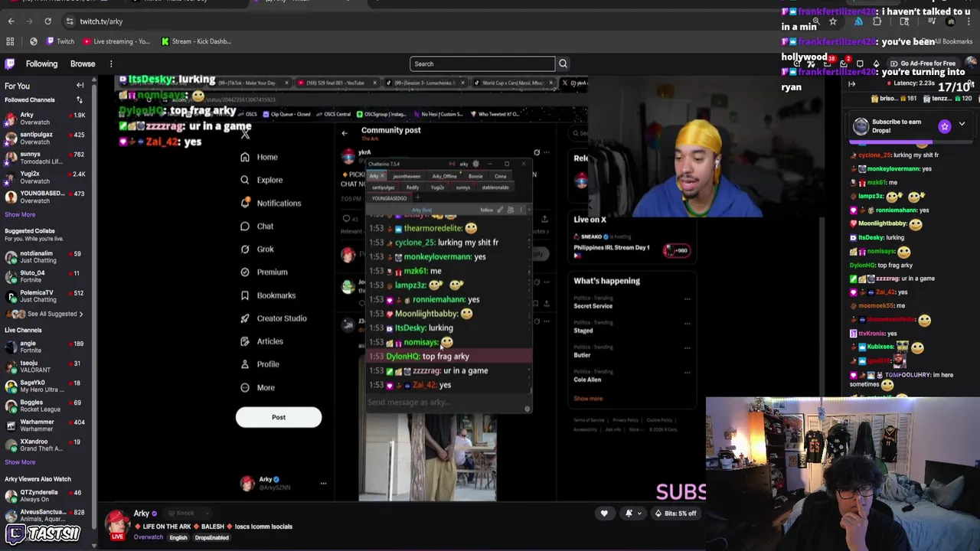Open Yugi2x channel in sidebar
The width and height of the screenshot is (980, 551).
click(46, 178)
